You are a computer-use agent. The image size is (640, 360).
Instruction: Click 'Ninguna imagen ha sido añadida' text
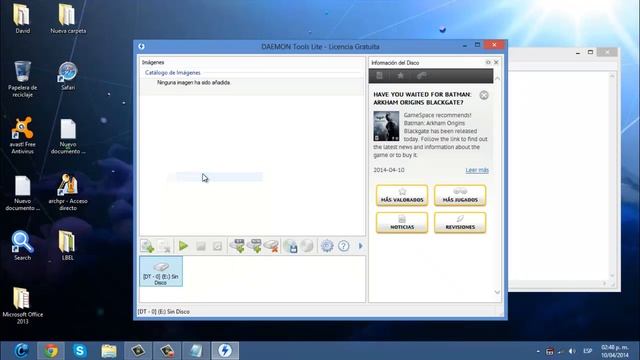point(193,82)
